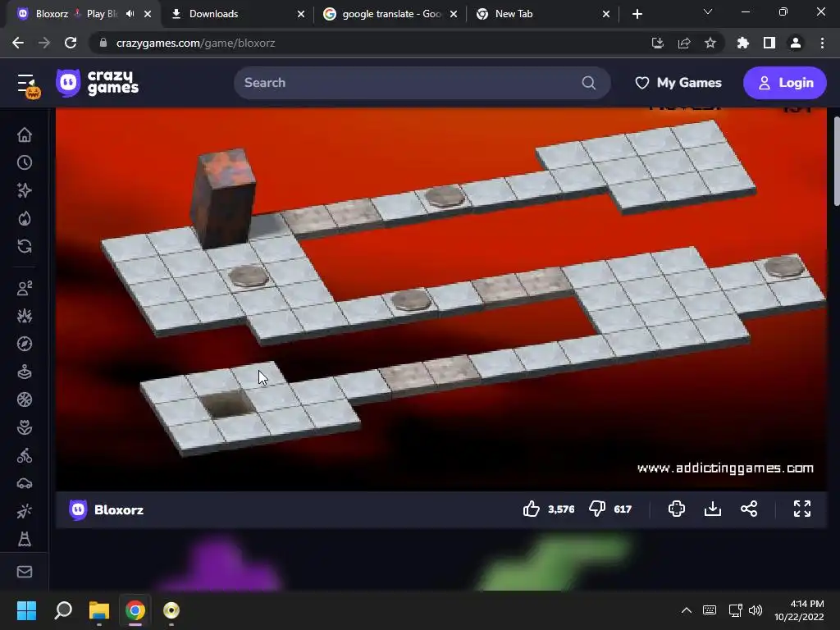Click the address bar URL
Screen dimensions: 840x630
click(195, 43)
